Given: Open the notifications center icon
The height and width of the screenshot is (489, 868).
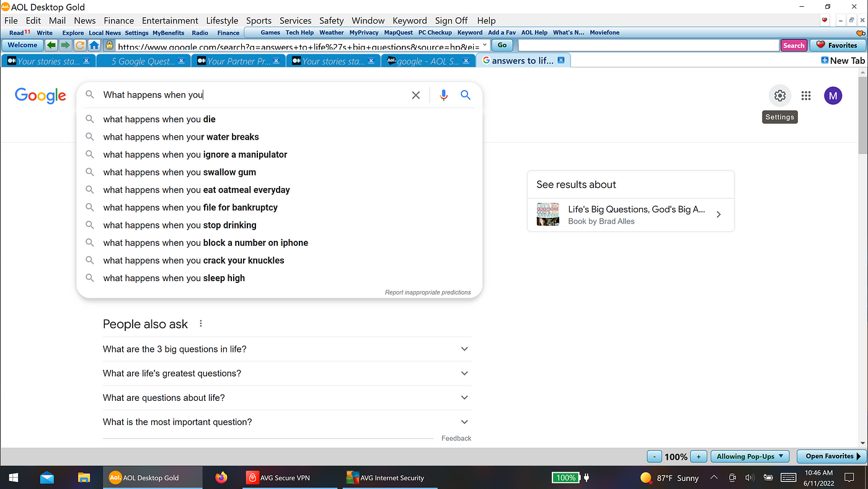Looking at the screenshot, I should click(849, 478).
